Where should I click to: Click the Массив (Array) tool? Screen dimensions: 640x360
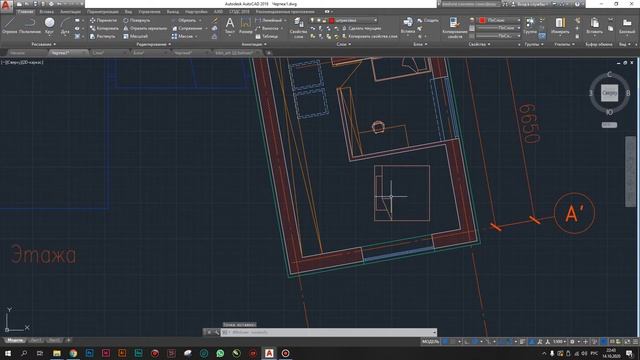coord(182,36)
